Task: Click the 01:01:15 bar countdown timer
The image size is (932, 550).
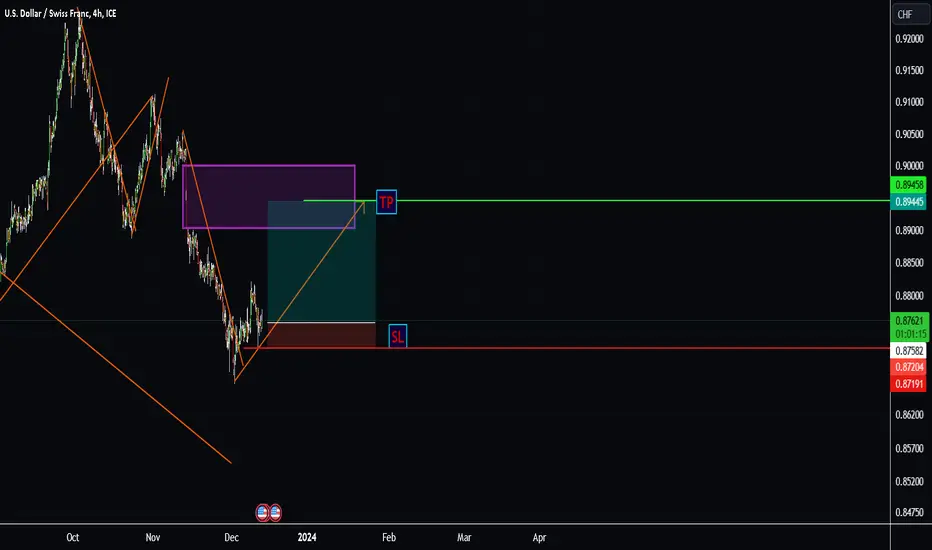Action: tap(909, 334)
